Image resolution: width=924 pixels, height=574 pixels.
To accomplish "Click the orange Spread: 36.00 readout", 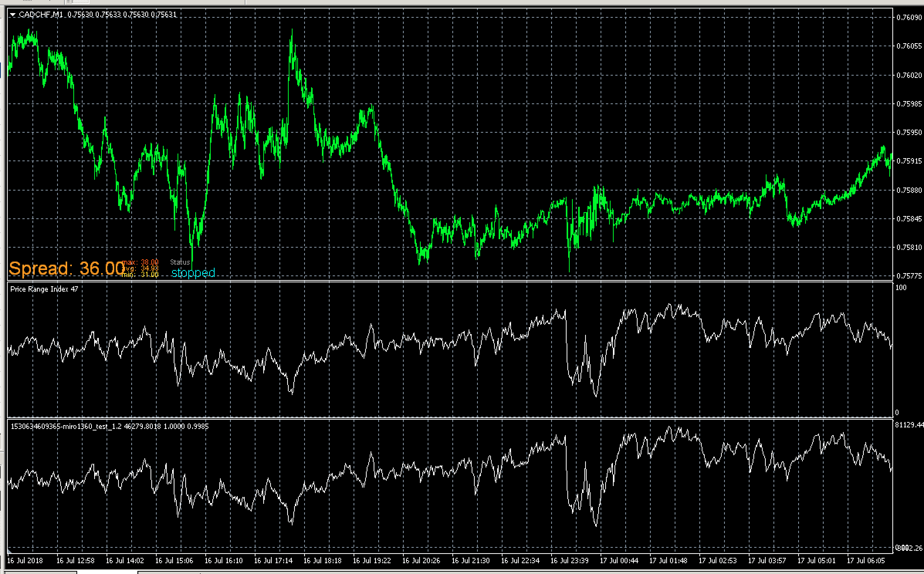I will [x=66, y=268].
